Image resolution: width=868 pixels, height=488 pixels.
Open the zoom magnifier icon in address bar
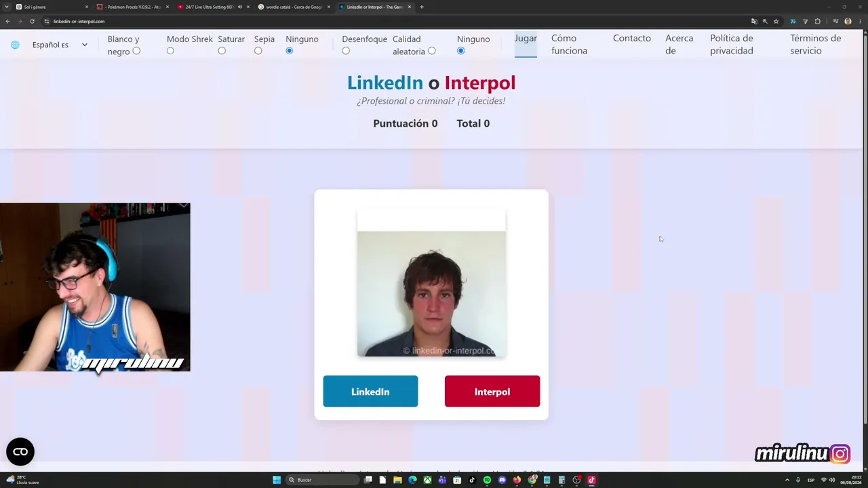[765, 21]
